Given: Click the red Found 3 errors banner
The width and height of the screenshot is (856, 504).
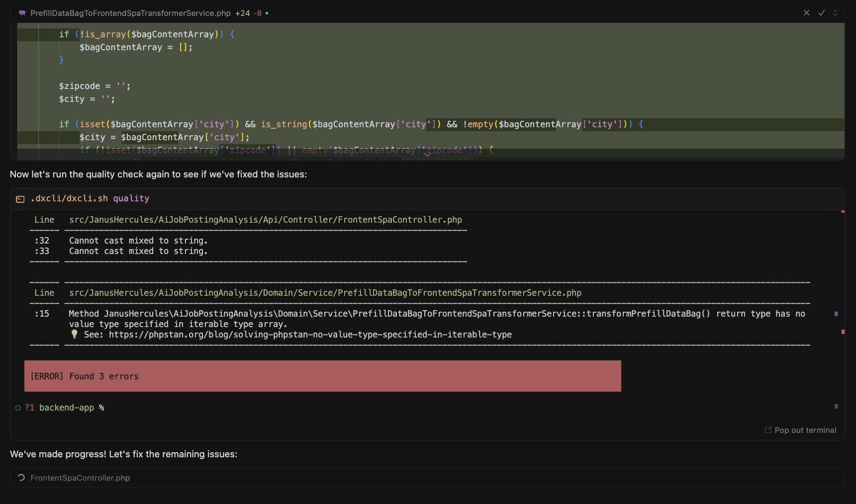Looking at the screenshot, I should pos(322,376).
